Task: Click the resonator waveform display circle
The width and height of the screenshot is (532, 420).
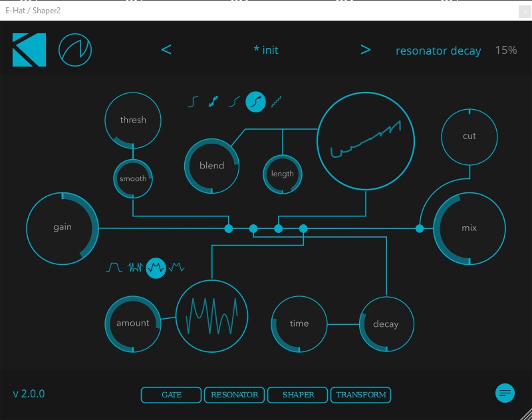Action: 211,315
